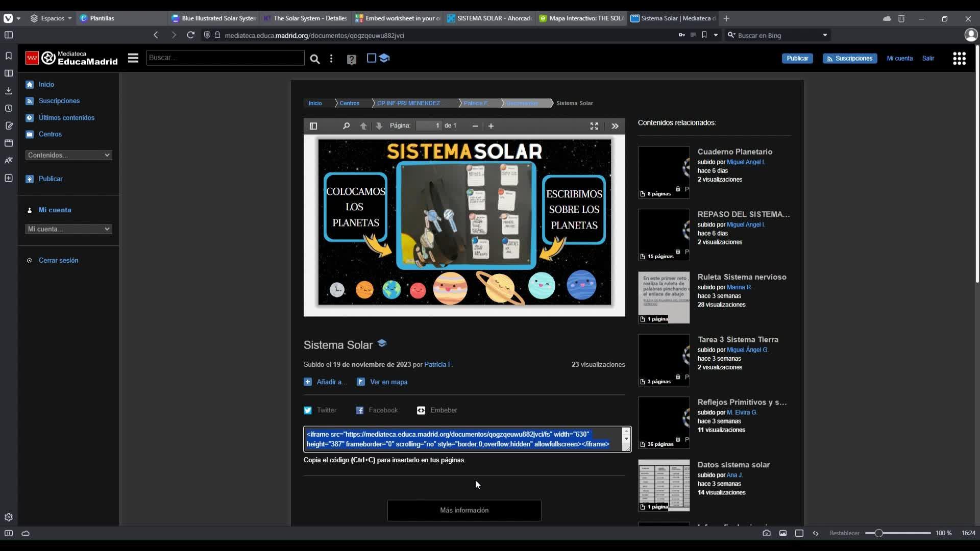Switch PDF viewer to fullscreen mode
The image size is (980, 551).
click(x=594, y=126)
